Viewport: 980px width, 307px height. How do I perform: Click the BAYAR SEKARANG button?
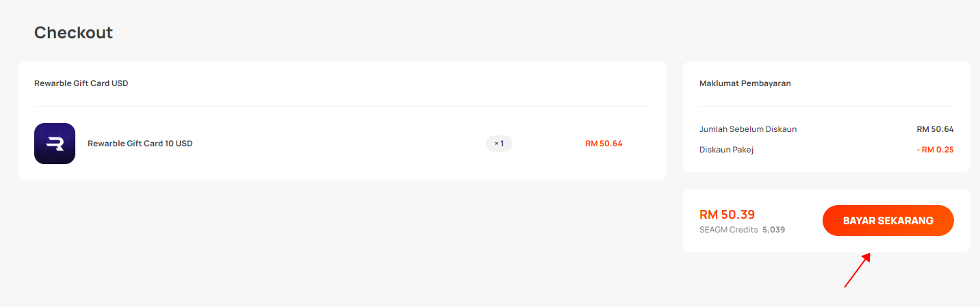coord(888,221)
